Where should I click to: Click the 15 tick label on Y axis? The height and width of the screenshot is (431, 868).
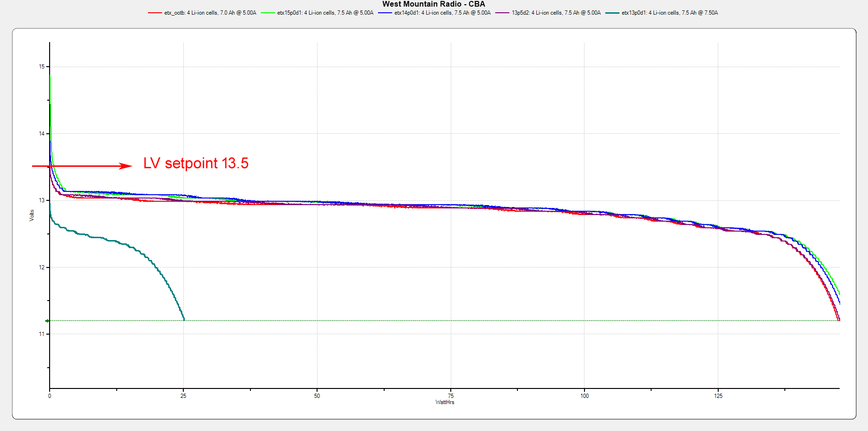coord(42,67)
